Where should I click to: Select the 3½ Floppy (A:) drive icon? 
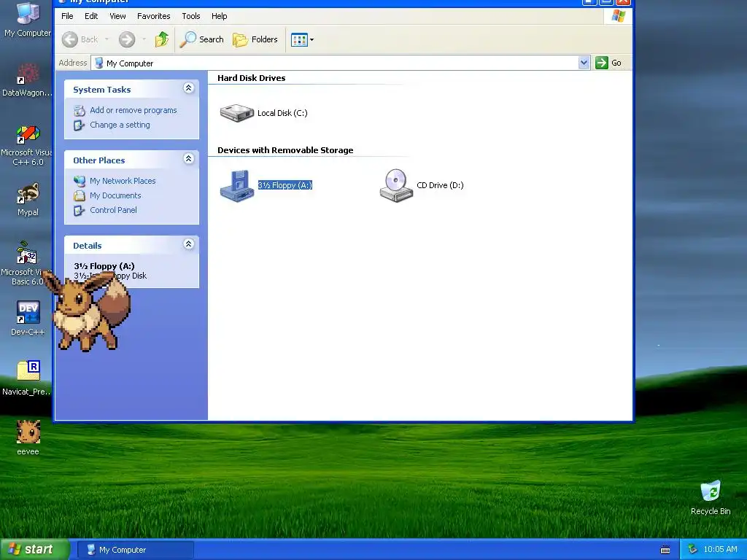click(x=237, y=186)
